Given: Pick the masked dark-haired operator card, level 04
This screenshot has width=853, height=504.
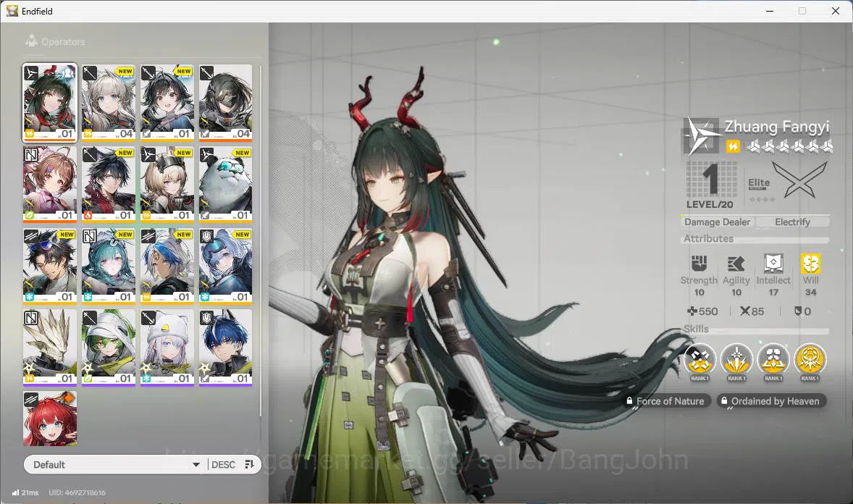Looking at the screenshot, I should (226, 102).
